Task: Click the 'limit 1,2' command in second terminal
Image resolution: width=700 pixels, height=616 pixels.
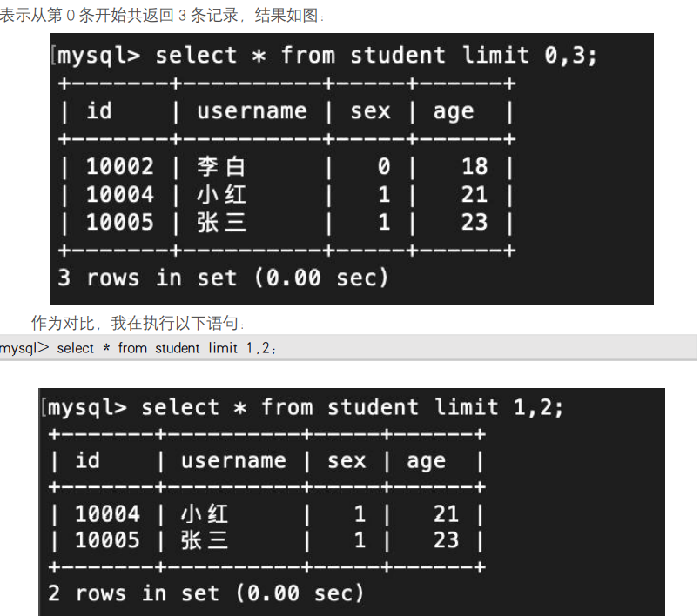Action: (499, 407)
